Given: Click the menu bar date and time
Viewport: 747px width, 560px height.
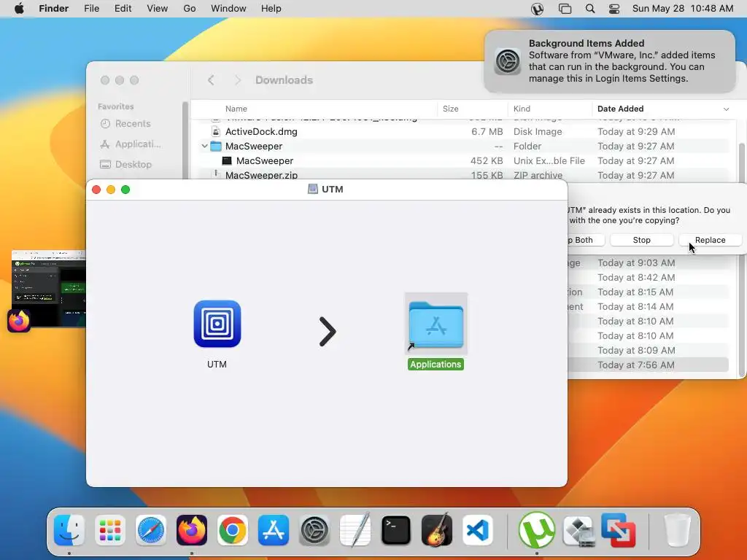Looking at the screenshot, I should 682,9.
